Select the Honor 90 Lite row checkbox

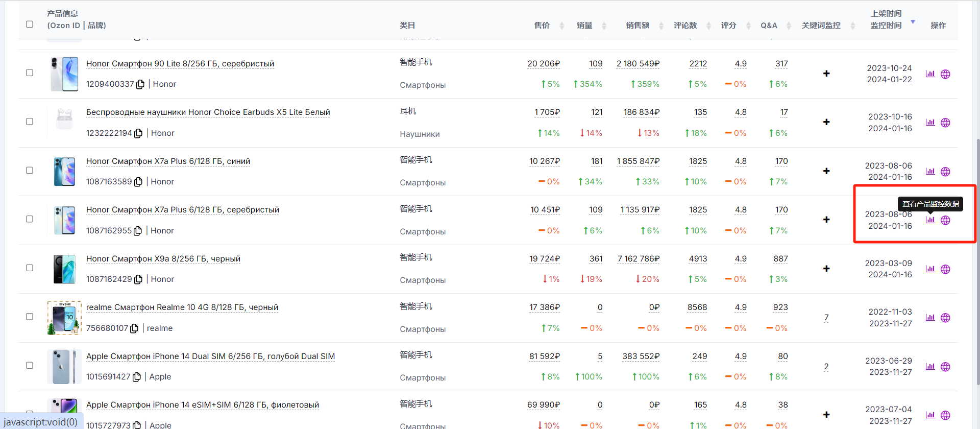pos(30,73)
